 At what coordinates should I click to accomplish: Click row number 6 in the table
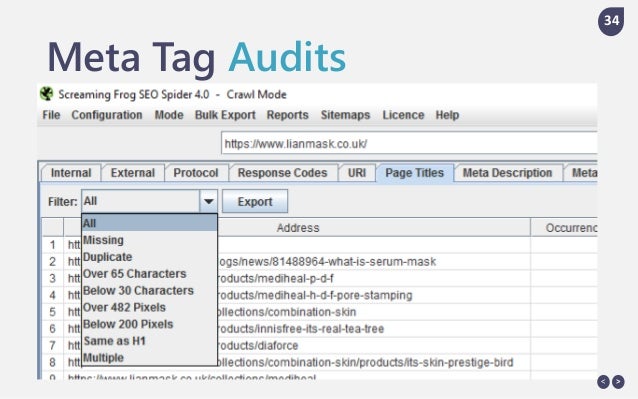[52, 329]
